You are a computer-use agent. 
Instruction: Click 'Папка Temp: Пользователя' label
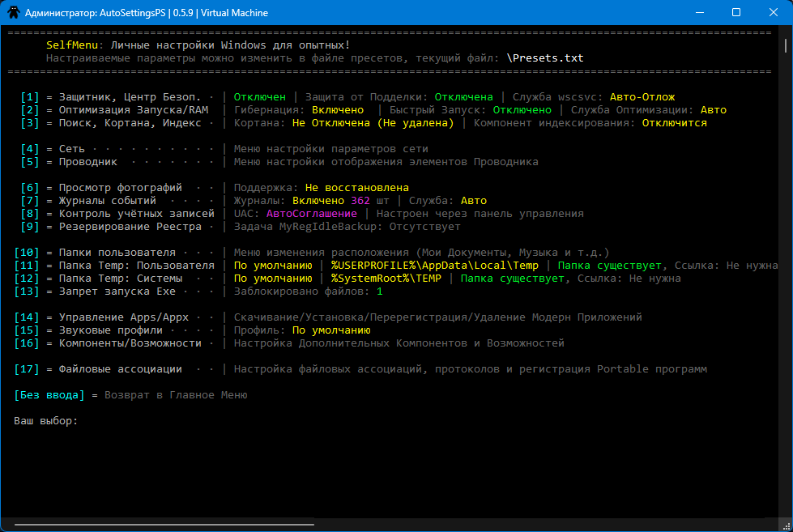[x=137, y=266]
